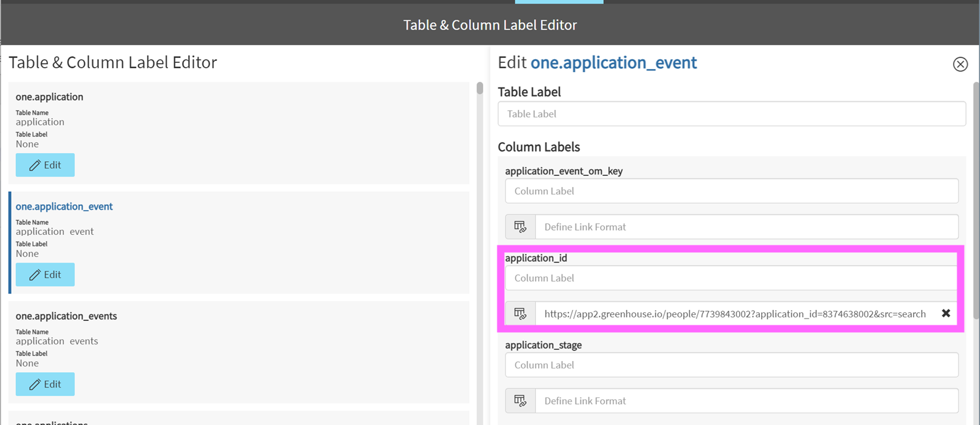Focus the Table Label input field
The height and width of the screenshot is (425, 980).
[732, 114]
